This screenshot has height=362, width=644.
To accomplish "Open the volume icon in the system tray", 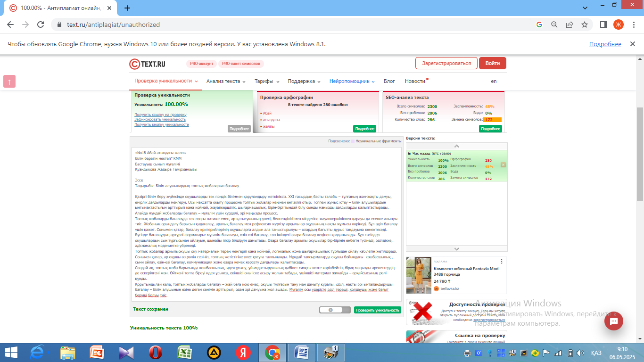I will point(580,353).
